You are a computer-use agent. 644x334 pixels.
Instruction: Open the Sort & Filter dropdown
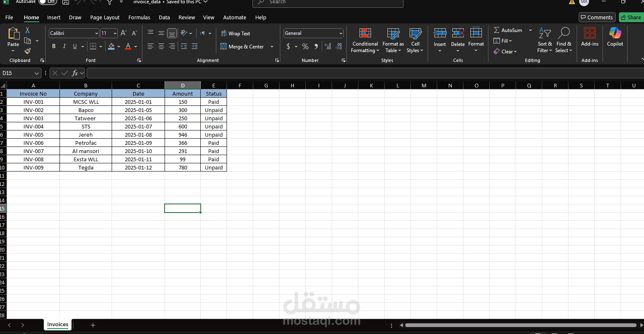545,40
